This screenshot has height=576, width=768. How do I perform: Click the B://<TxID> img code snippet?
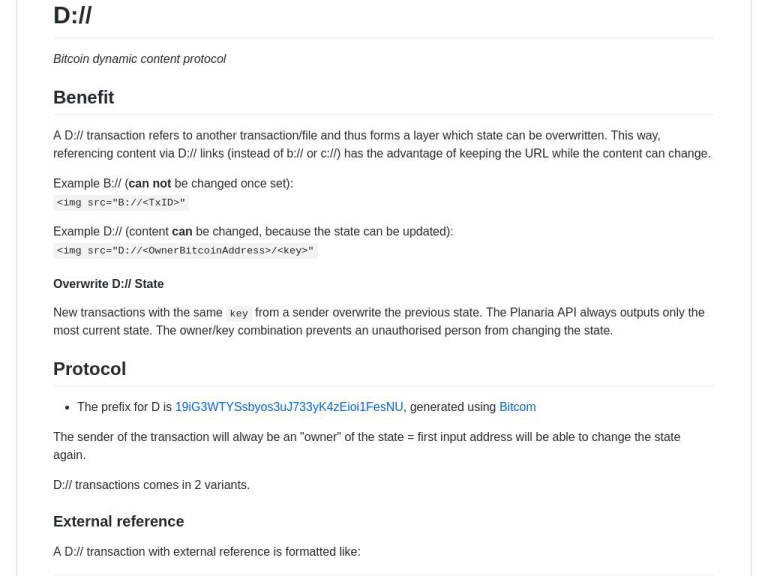click(121, 203)
